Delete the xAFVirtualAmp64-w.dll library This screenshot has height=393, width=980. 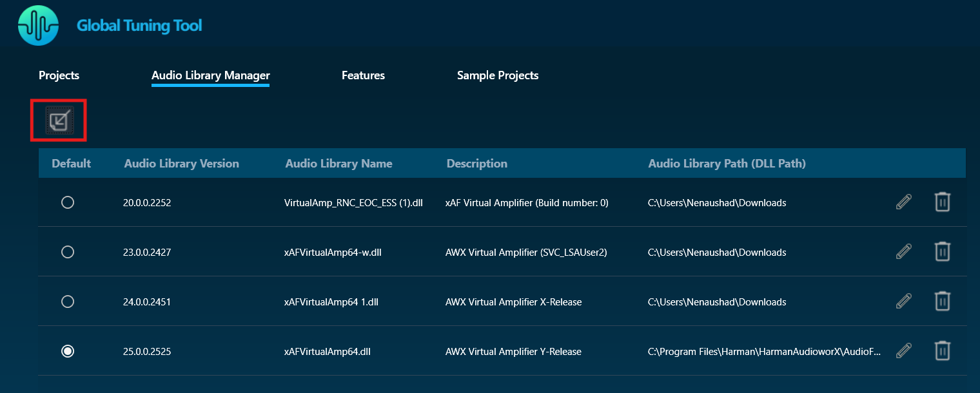pyautogui.click(x=942, y=252)
